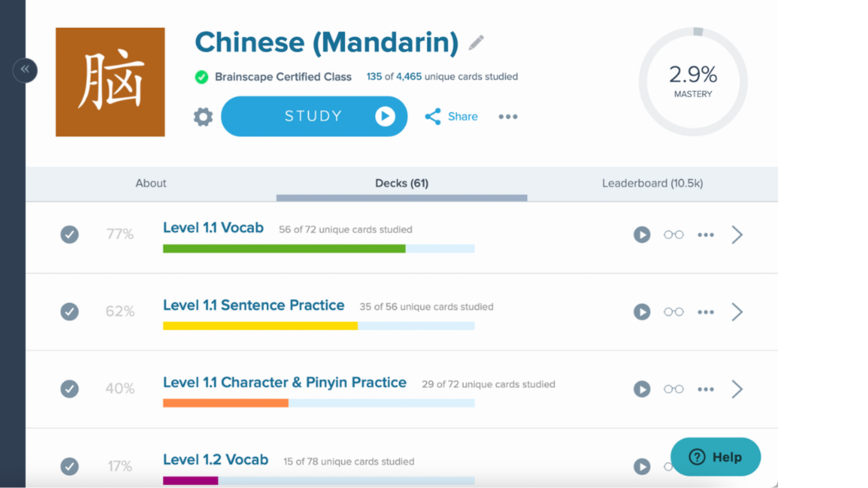The height and width of the screenshot is (488, 868).
Task: Expand Level 1.1 Vocab with right chevron
Action: [x=737, y=235]
